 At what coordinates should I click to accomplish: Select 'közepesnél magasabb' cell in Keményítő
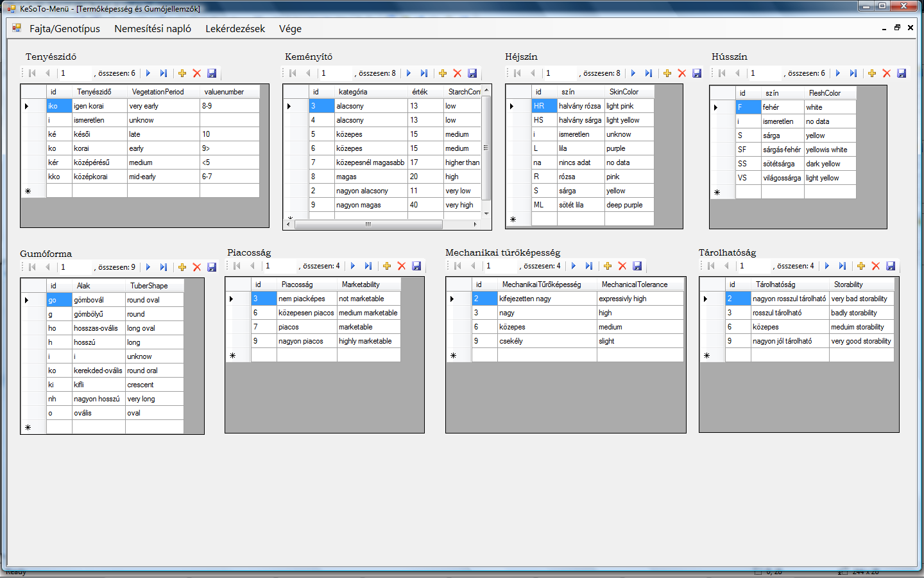click(371, 162)
